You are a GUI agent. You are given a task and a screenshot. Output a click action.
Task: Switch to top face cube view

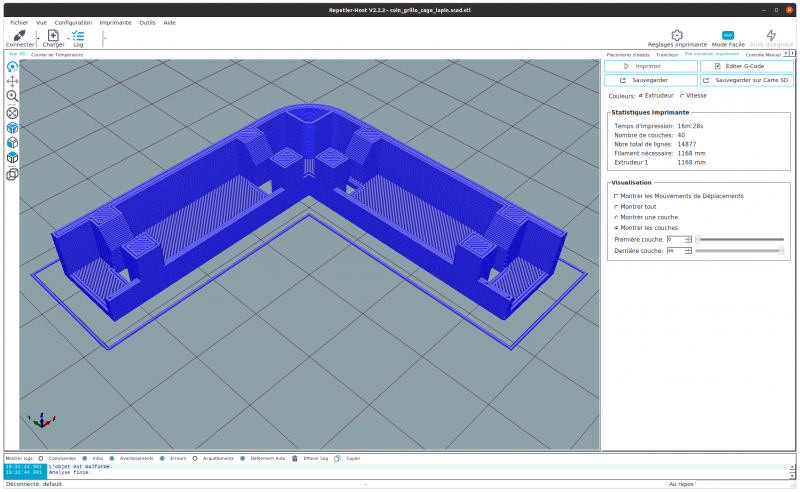coord(12,158)
